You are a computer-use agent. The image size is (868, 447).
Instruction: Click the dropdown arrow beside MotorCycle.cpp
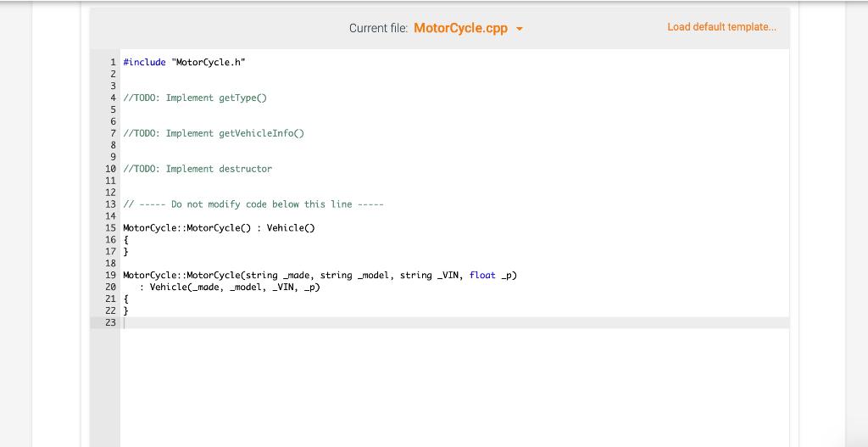520,29
